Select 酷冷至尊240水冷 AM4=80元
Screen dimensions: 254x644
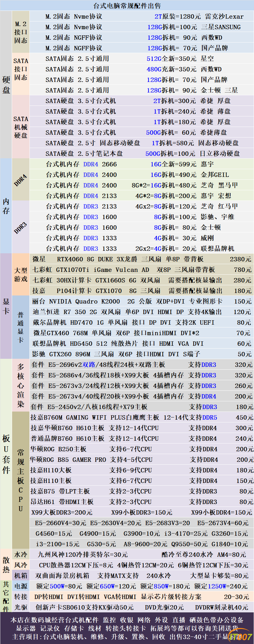point(204,555)
